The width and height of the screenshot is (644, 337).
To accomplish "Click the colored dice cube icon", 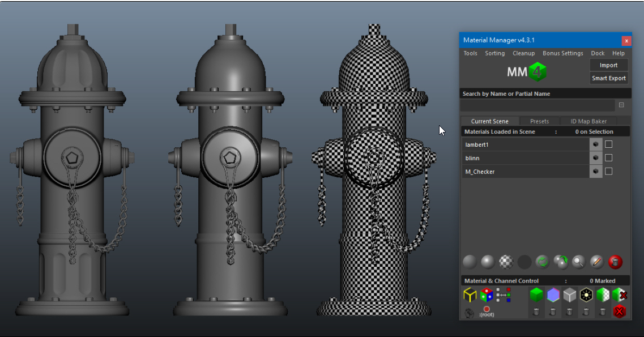I will point(486,295).
